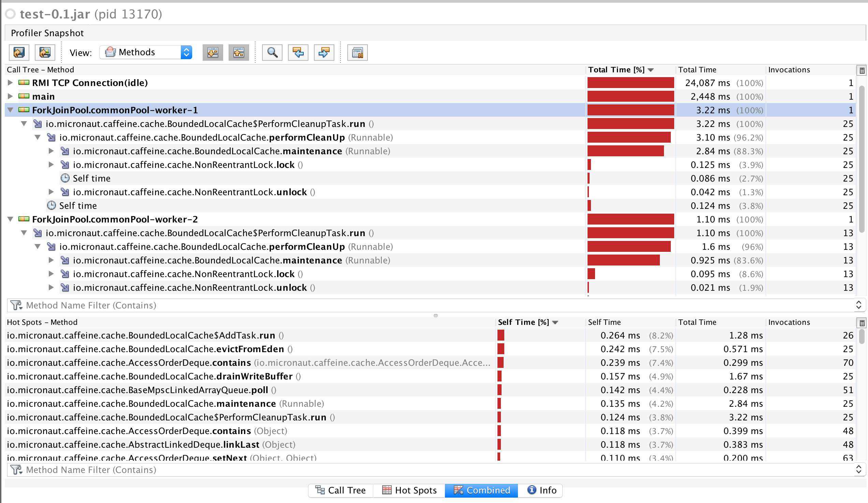868x503 pixels.
Task: Click the snapshot comparison icon on the toolbar
Action: click(x=357, y=52)
